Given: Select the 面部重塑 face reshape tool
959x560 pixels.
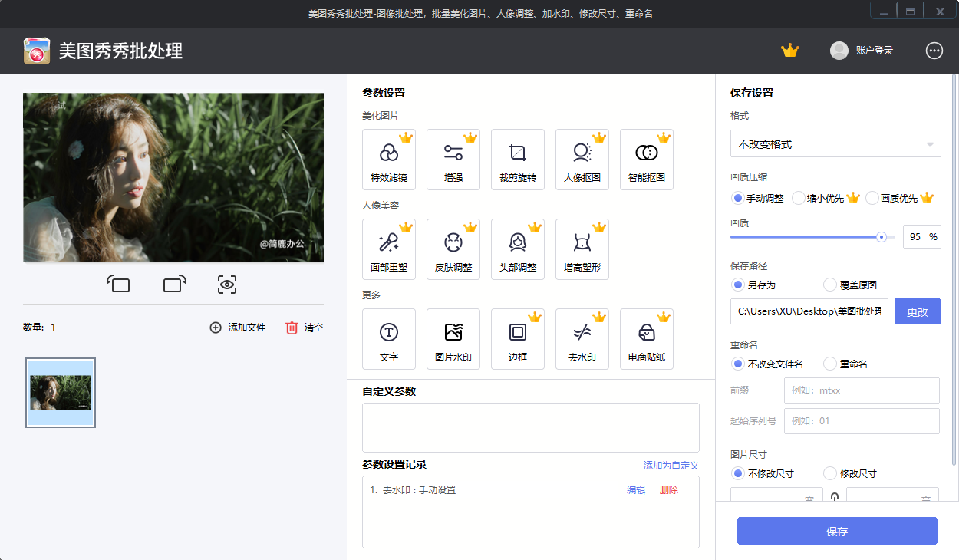Looking at the screenshot, I should pyautogui.click(x=389, y=249).
